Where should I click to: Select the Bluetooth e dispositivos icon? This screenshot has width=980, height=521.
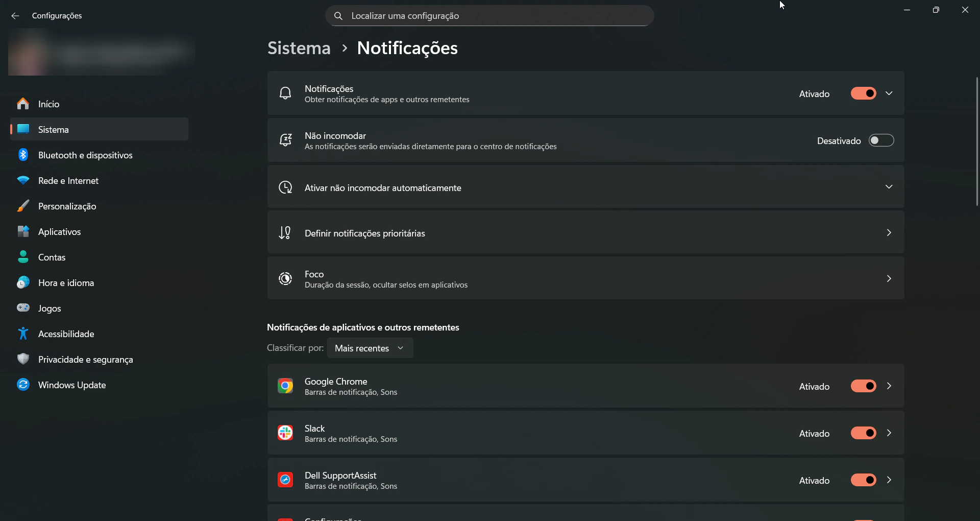click(x=23, y=155)
